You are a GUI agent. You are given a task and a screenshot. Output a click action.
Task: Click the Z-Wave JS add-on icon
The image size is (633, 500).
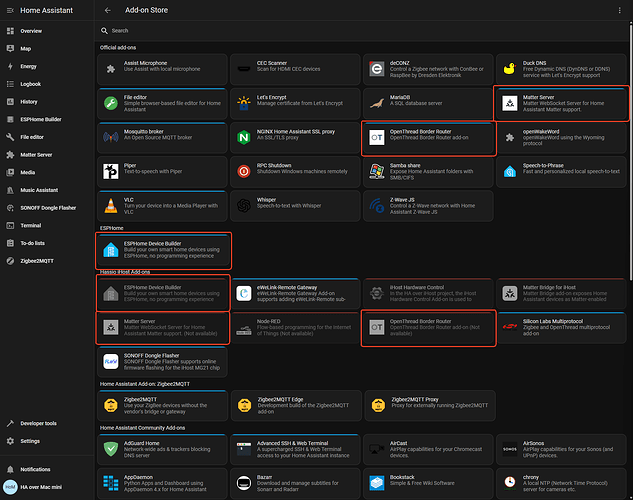coord(377,205)
